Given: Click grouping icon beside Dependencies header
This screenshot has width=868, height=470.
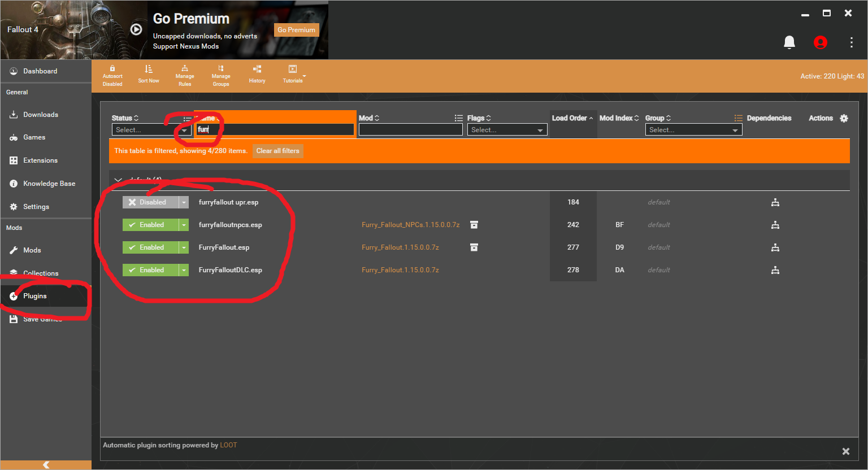Looking at the screenshot, I should click(x=739, y=118).
